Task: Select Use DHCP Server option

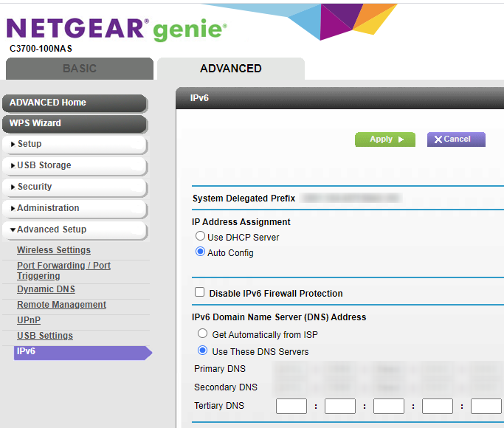Action: pos(200,237)
